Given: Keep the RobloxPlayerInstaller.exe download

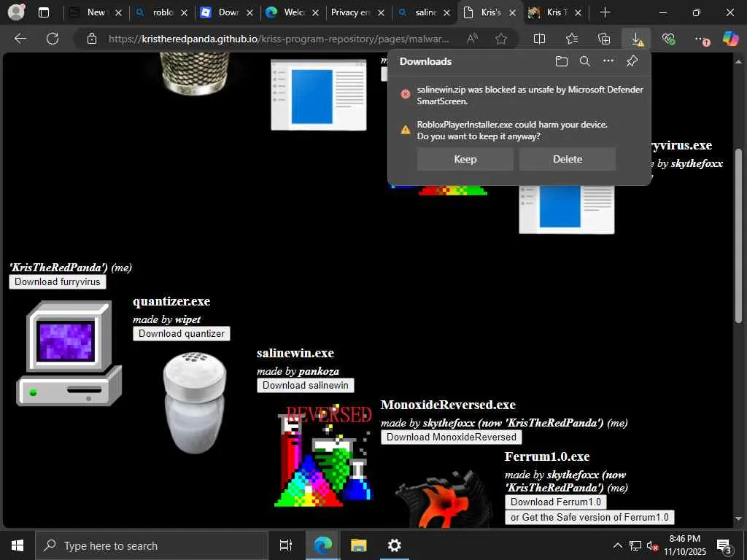Looking at the screenshot, I should (x=465, y=159).
